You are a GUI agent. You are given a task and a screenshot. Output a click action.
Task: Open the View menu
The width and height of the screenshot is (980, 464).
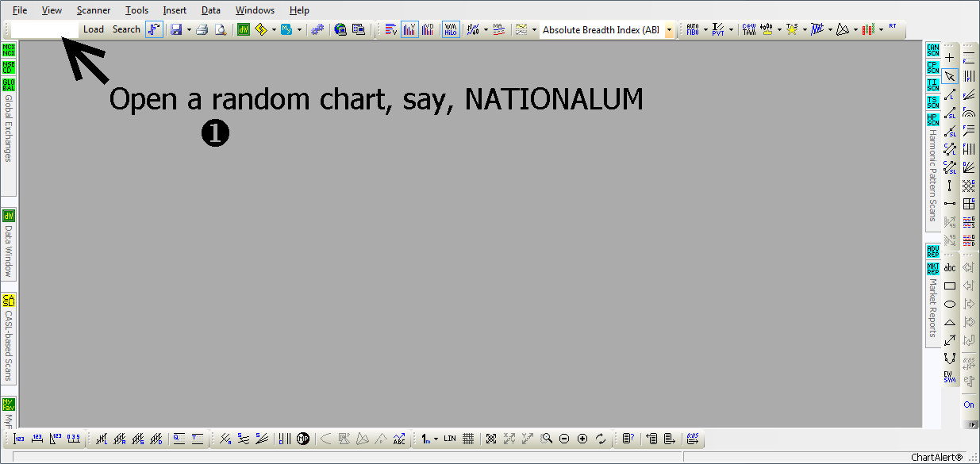(x=52, y=10)
